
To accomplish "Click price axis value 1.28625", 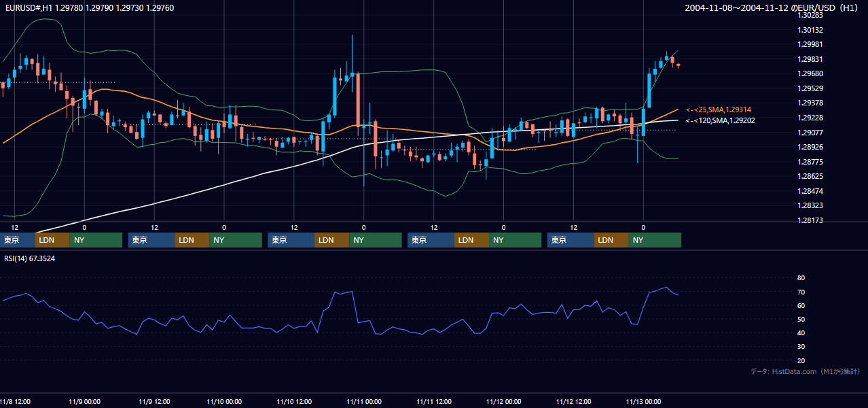I will pos(810,176).
